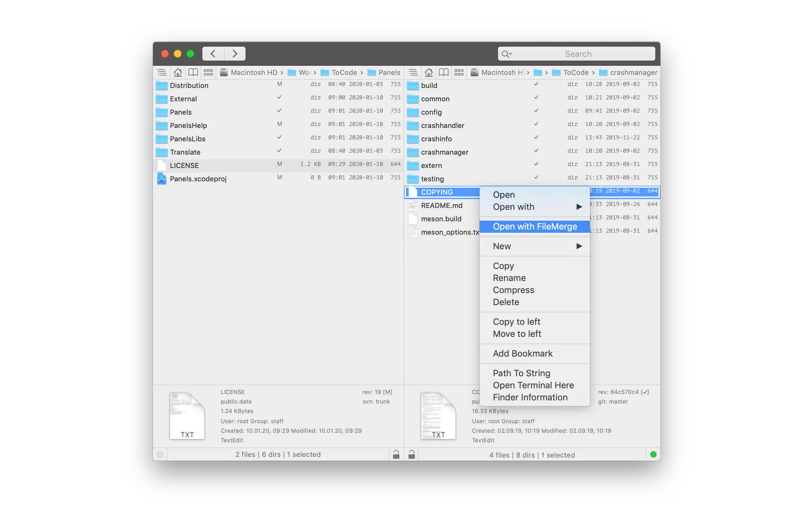Click green status indicator at bottom right

pos(654,454)
